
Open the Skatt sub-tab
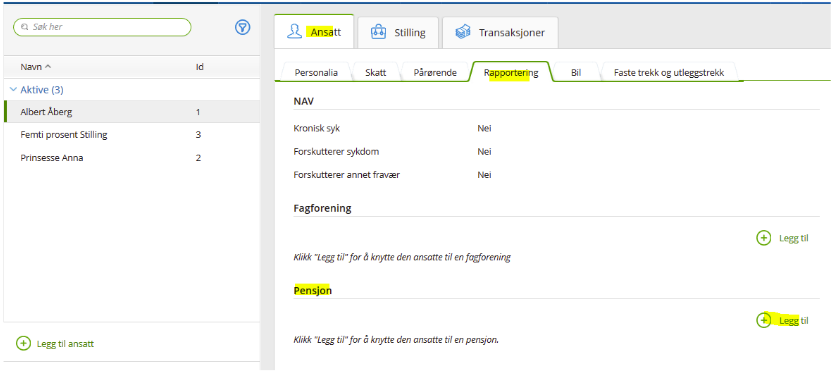click(376, 73)
